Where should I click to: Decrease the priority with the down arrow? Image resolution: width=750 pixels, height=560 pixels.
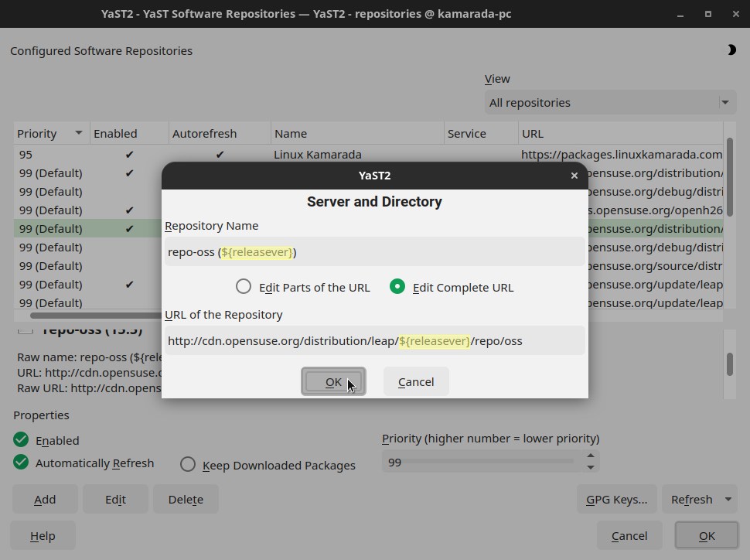click(x=591, y=467)
